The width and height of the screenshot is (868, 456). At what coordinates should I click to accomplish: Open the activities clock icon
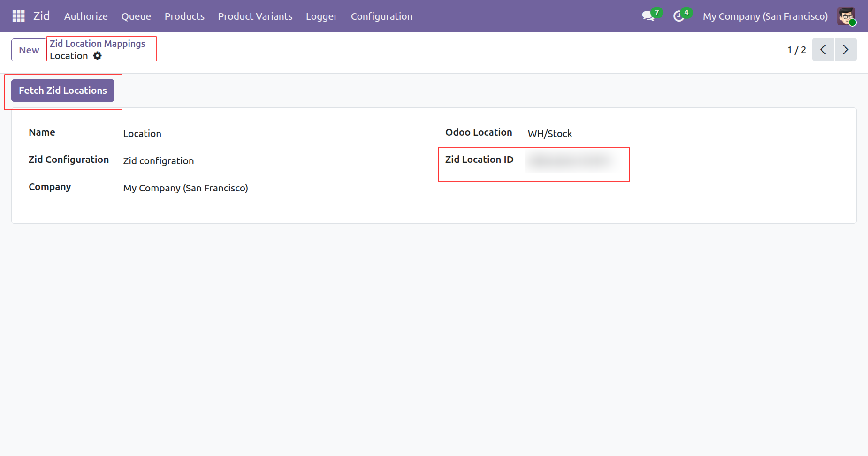point(678,16)
